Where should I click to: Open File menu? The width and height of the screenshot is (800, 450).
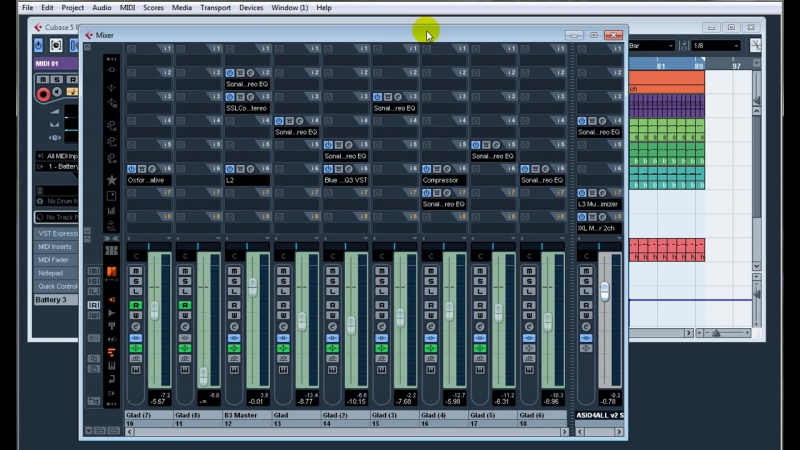click(x=28, y=8)
